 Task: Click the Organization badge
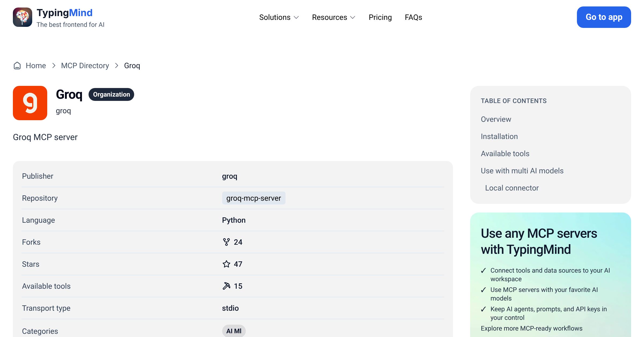coord(111,94)
